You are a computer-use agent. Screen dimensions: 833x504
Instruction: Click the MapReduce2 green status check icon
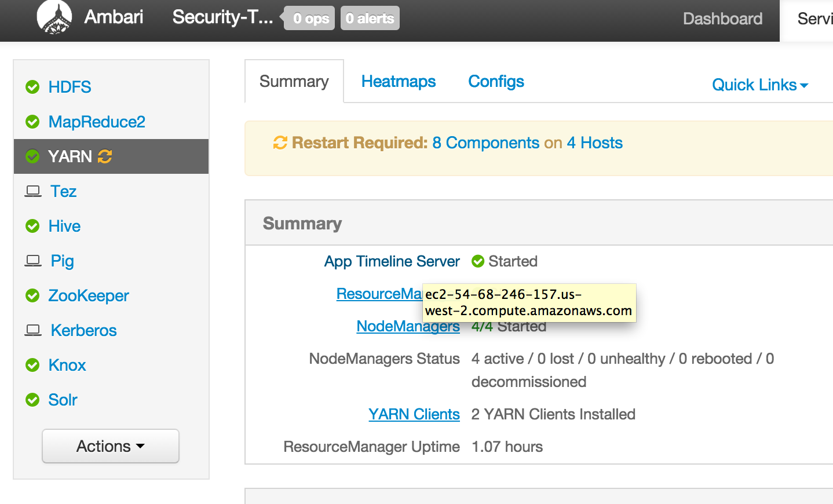point(32,122)
